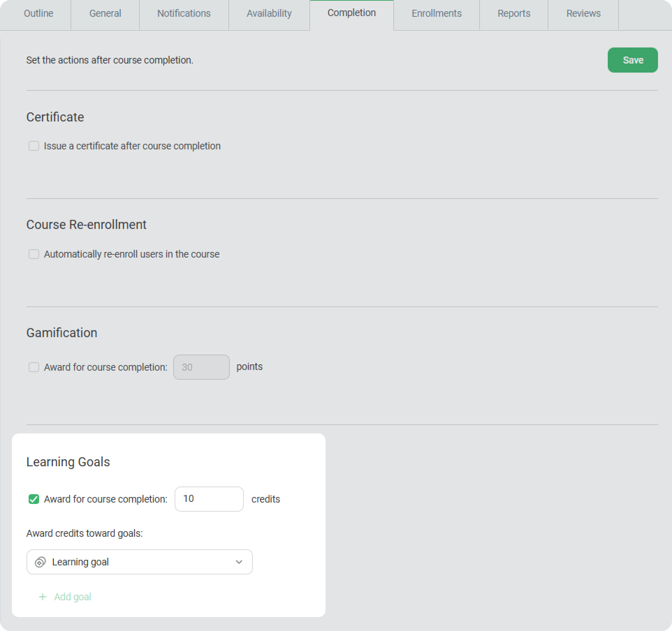
Task: Click the plus icon beside Add goal
Action: [x=43, y=597]
